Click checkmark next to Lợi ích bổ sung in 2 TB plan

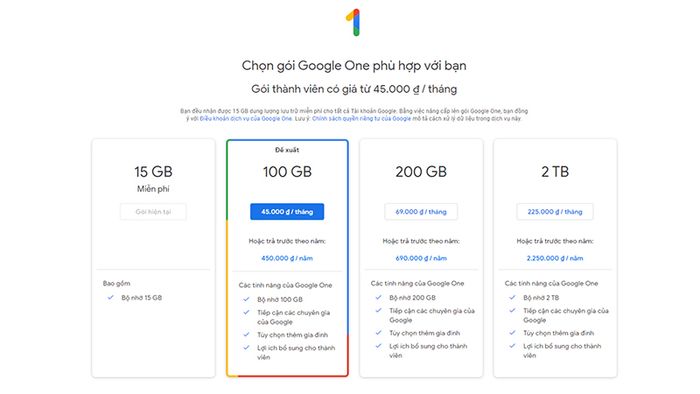pyautogui.click(x=512, y=346)
